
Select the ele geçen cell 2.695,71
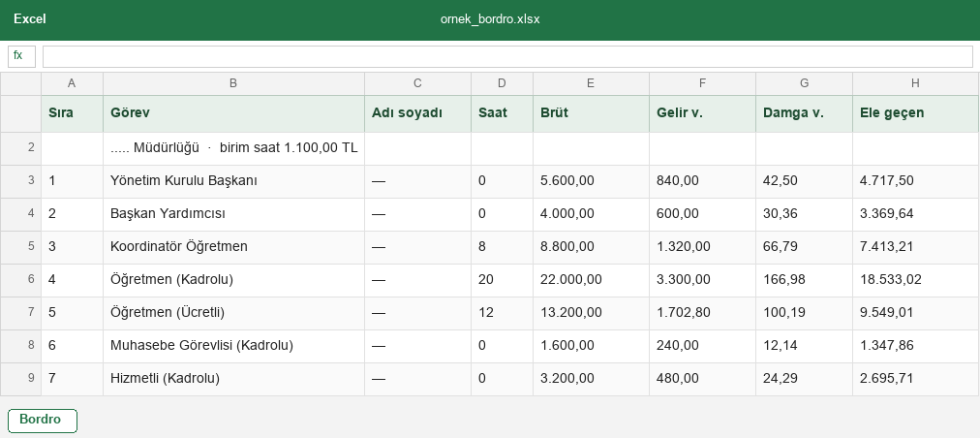[916, 379]
